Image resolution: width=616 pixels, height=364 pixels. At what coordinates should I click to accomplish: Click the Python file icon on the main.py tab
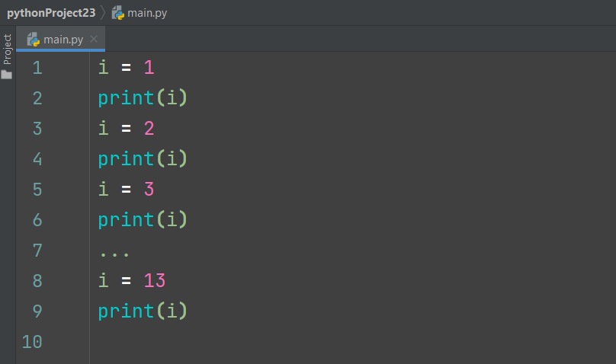[34, 40]
